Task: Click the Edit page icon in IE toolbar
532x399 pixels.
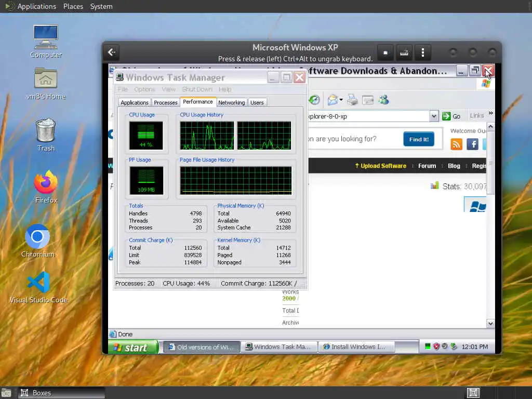Action: pos(368,100)
